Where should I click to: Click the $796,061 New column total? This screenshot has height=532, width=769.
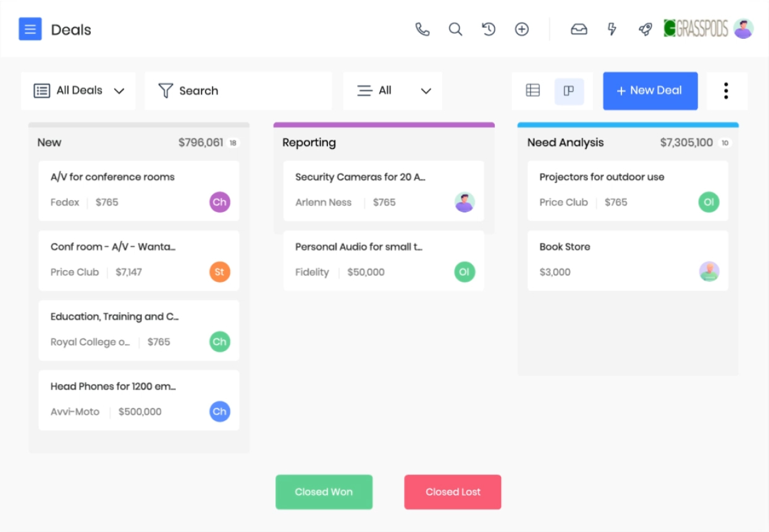(x=201, y=143)
